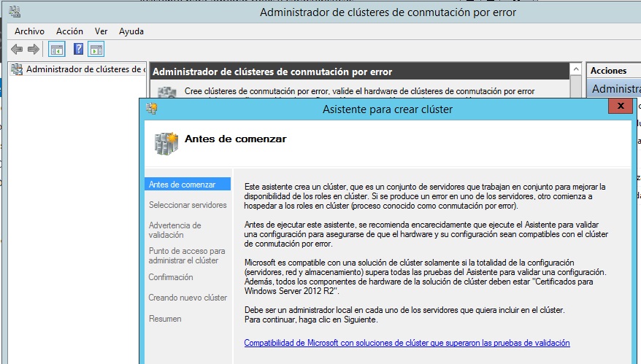This screenshot has height=364, width=641.
Task: Toggle the show/hide action pane icon
Action: click(x=96, y=50)
